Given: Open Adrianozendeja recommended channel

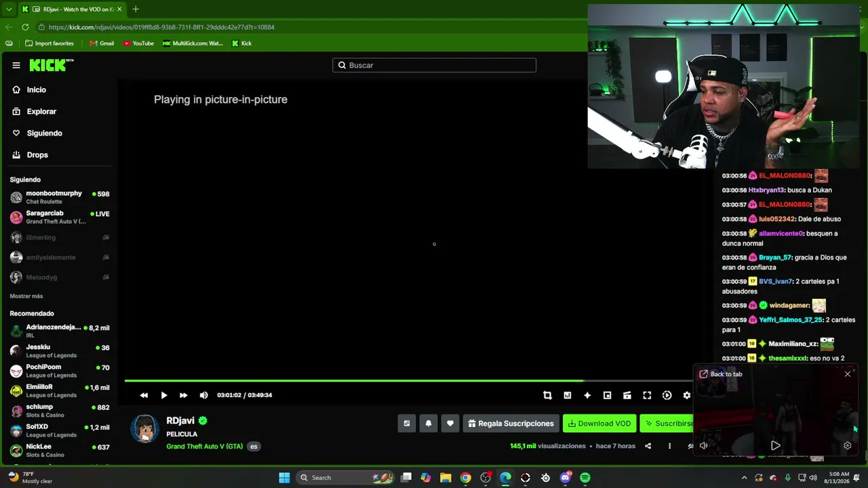Looking at the screenshot, I should point(60,331).
